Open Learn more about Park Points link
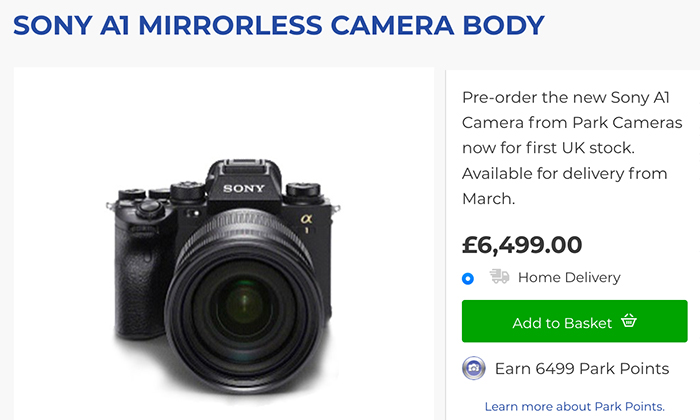Image resolution: width=700 pixels, height=420 pixels. pyautogui.click(x=575, y=407)
